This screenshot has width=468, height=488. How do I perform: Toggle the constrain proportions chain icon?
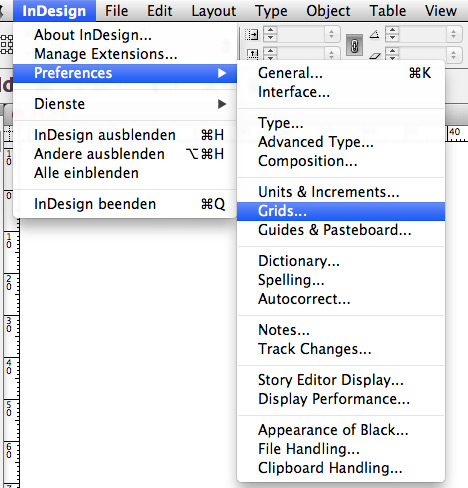click(354, 46)
